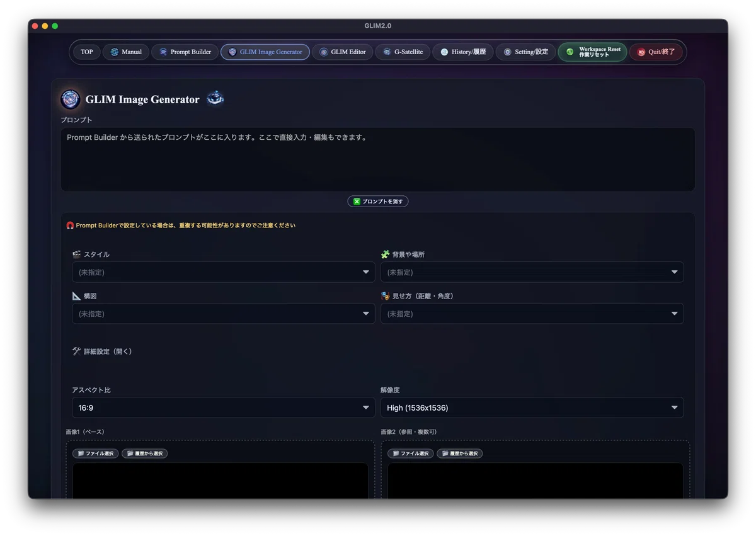Click the GLIM Image Generator logo icon

(70, 99)
